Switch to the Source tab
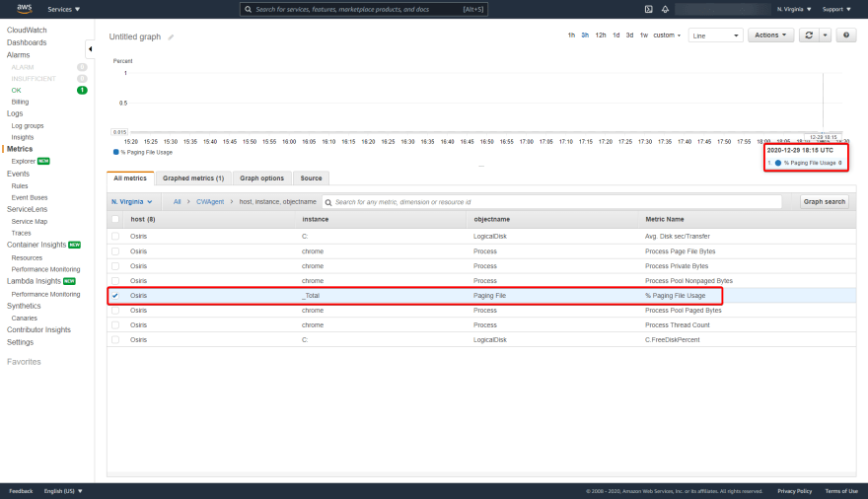This screenshot has height=499, width=868. [311, 178]
